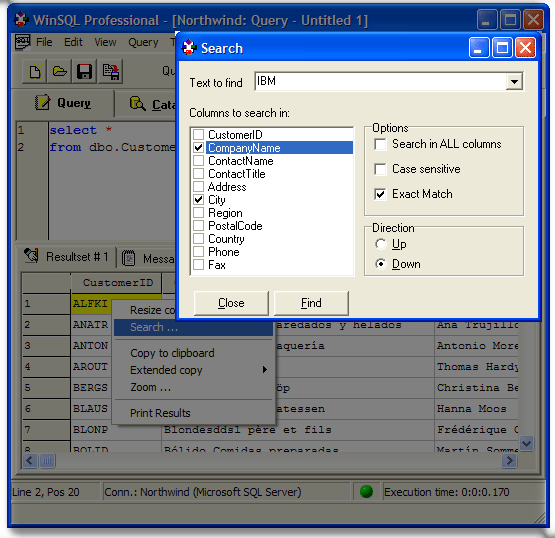Click the Hanna Moos cell

coord(477,409)
